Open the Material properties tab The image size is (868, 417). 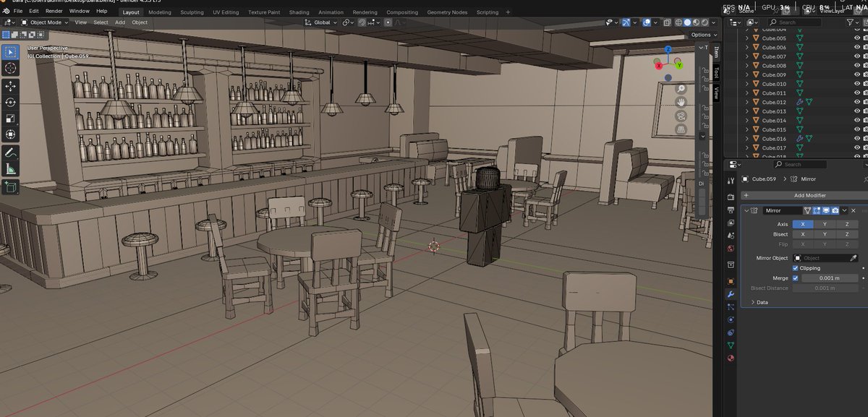[731, 358]
